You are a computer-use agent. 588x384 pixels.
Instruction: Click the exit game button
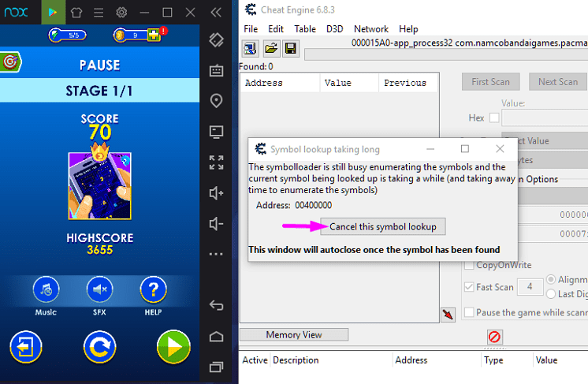(x=26, y=347)
